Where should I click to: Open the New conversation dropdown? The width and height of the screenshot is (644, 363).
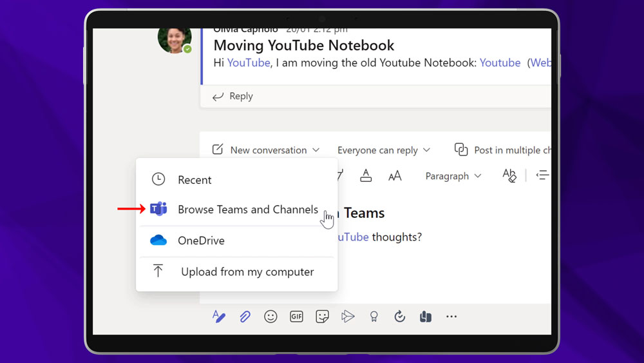[x=266, y=150]
